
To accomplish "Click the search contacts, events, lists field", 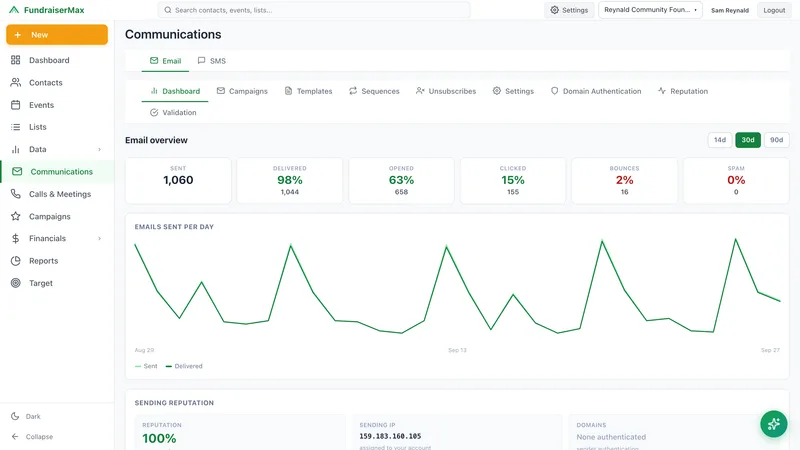I will pyautogui.click(x=314, y=10).
